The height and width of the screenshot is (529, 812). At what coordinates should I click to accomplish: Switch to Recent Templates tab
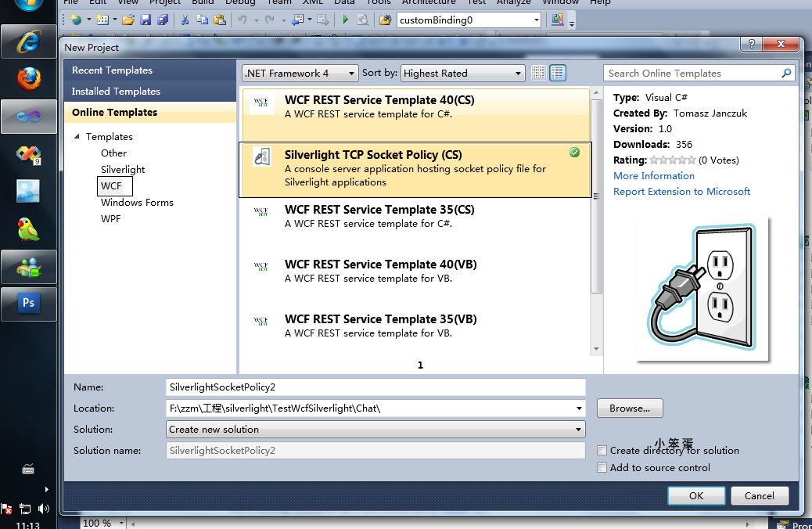click(x=150, y=70)
